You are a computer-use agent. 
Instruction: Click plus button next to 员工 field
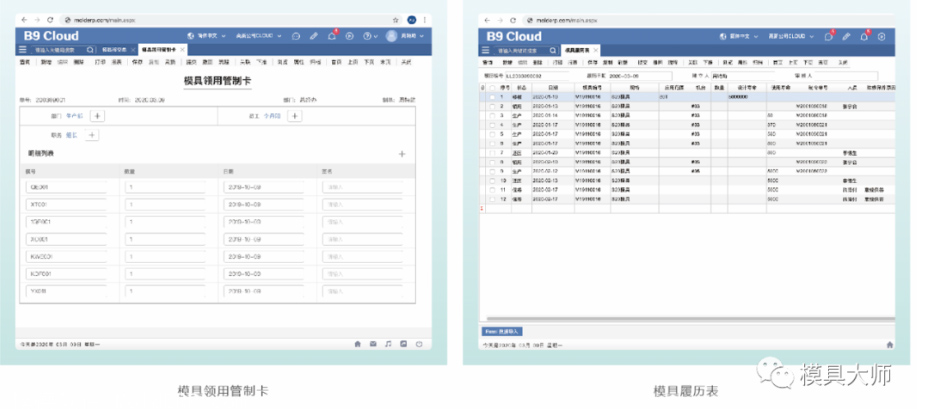(x=294, y=116)
